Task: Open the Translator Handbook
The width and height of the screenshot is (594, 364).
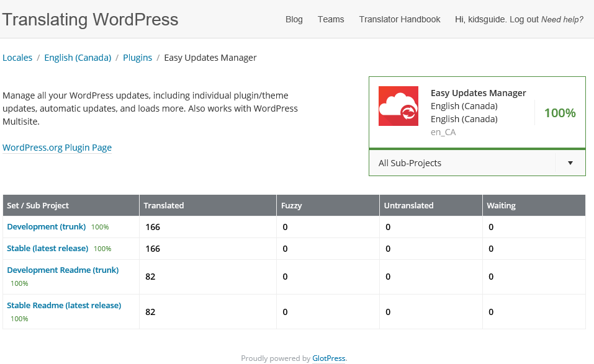Action: 400,19
